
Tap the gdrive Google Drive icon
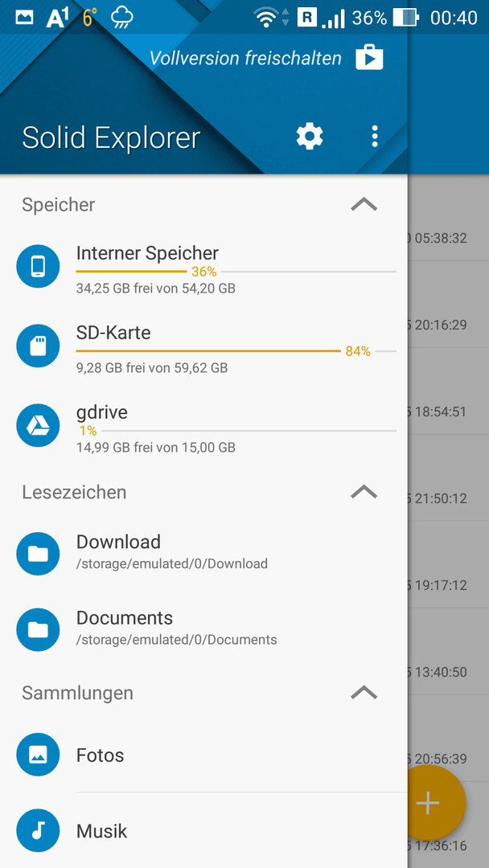click(x=38, y=426)
